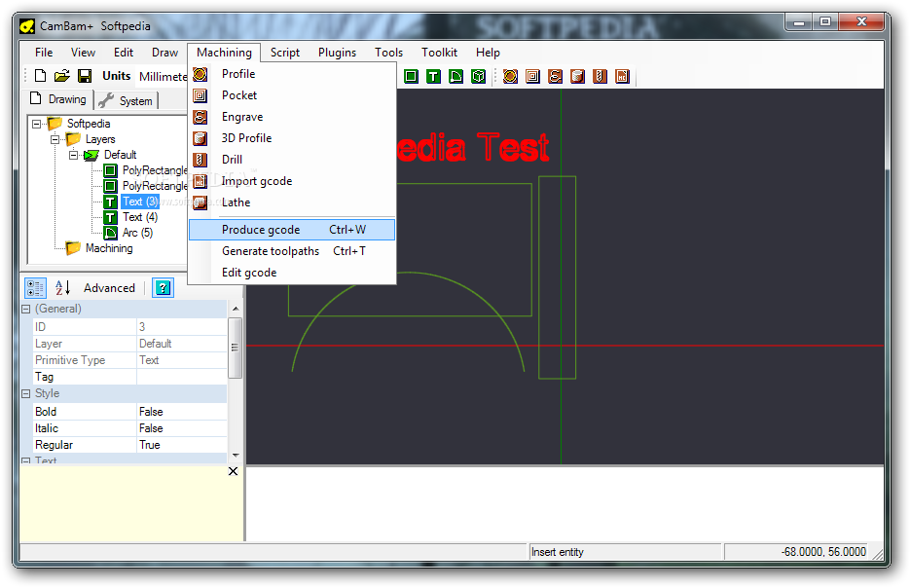Collapse the Layers tree node
This screenshot has height=588, width=911.
click(x=55, y=139)
